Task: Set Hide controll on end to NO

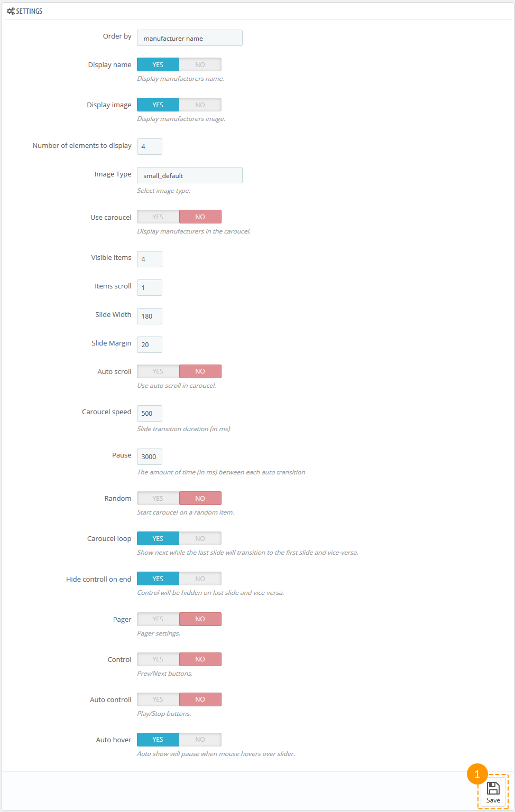Action: (x=200, y=578)
